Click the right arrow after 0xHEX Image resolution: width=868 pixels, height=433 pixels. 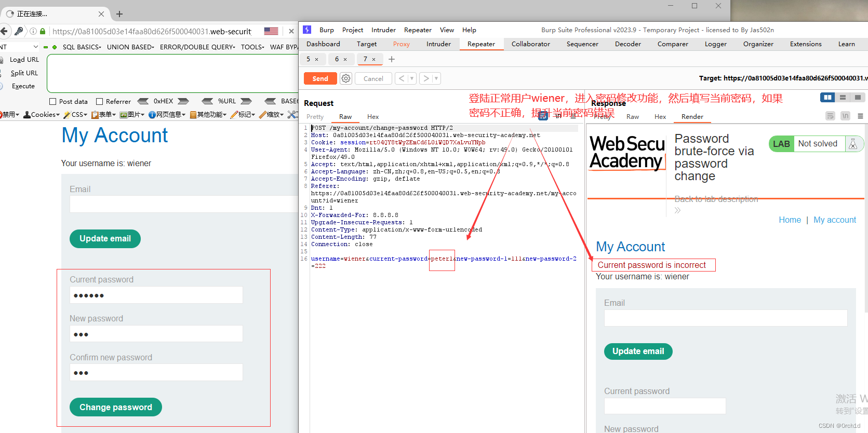coord(183,101)
